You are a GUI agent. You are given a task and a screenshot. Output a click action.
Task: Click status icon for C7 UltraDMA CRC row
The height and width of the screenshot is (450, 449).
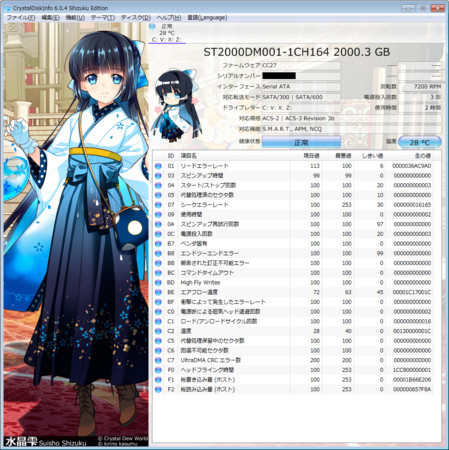pos(158,360)
